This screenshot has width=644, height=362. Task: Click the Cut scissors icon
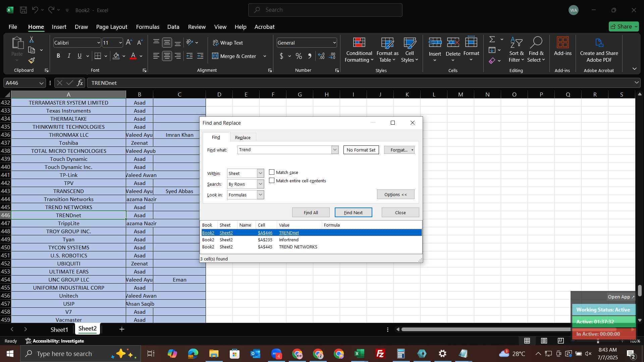click(32, 40)
